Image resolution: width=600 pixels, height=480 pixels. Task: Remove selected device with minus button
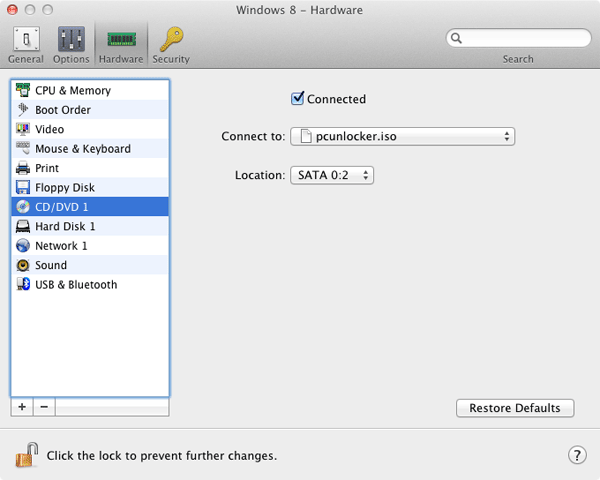[x=44, y=407]
